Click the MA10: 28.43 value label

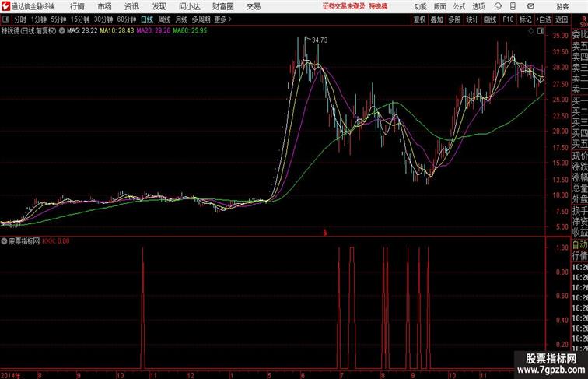coord(117,31)
